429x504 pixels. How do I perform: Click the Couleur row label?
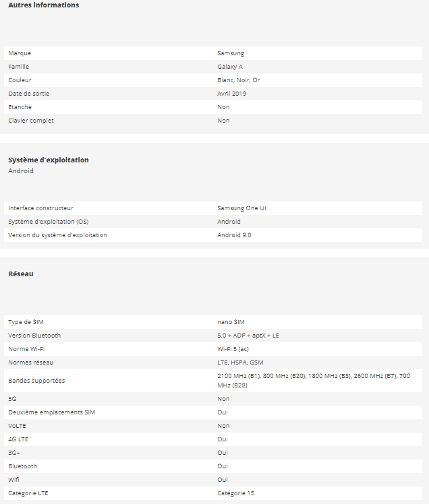pos(20,80)
